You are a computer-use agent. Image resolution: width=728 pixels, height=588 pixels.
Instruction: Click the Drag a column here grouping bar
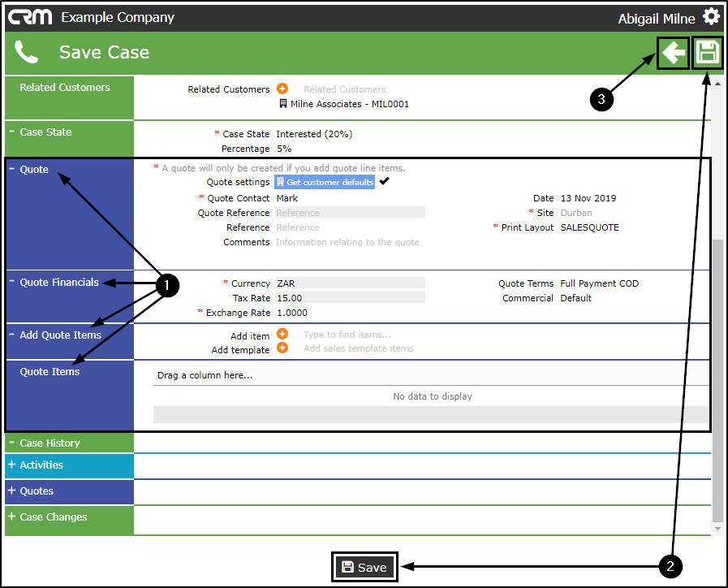pos(431,375)
